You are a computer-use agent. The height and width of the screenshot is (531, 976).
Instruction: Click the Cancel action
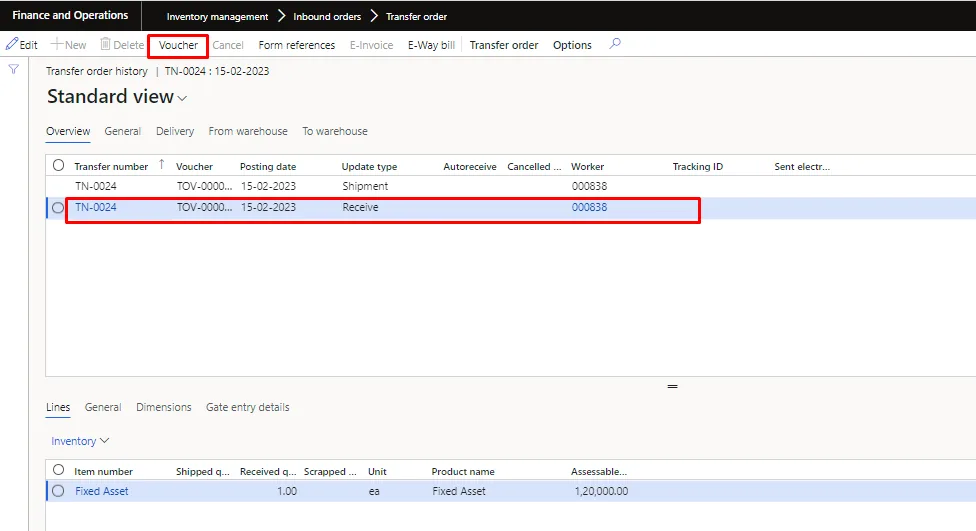228,45
